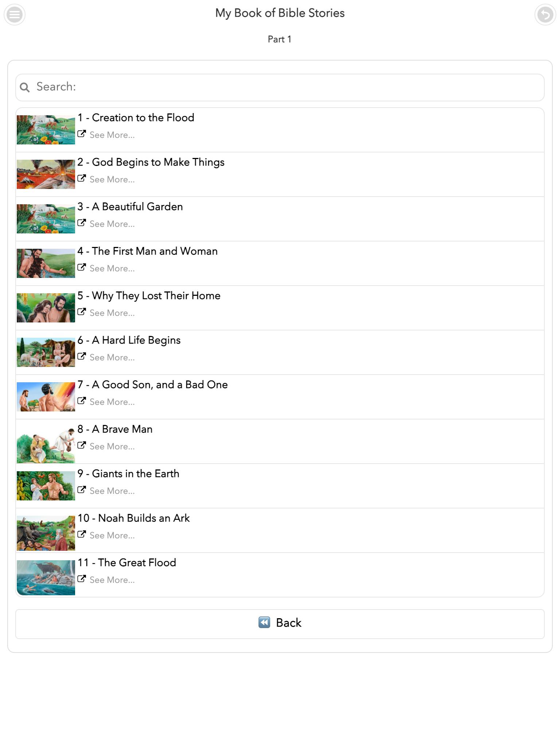Open See More for A Good Son, and a Bad One

click(x=112, y=402)
